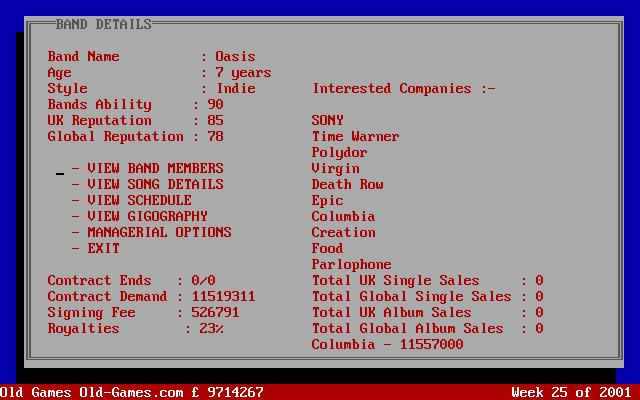Click Old Games Old-Games.com status text
This screenshot has height=400, width=640.
tap(92, 392)
